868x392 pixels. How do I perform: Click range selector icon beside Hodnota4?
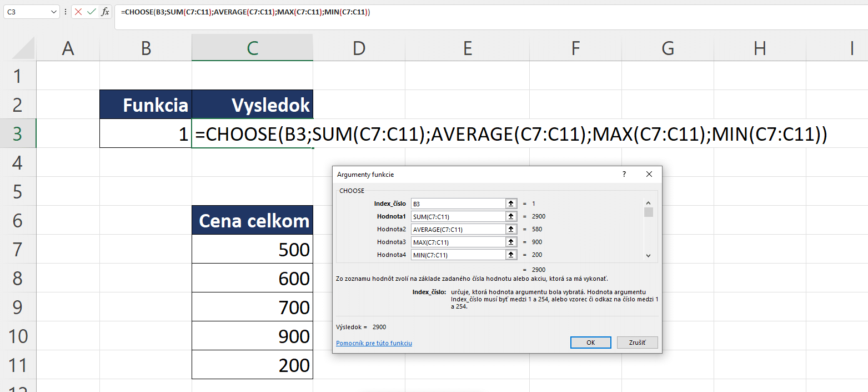pyautogui.click(x=511, y=255)
